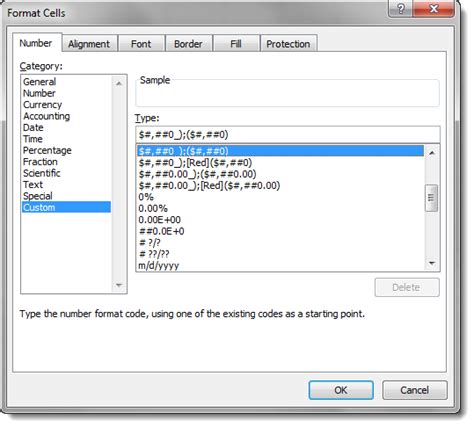Image resolution: width=474 pixels, height=427 pixels.
Task: Open the Font tab
Action: pos(141,44)
